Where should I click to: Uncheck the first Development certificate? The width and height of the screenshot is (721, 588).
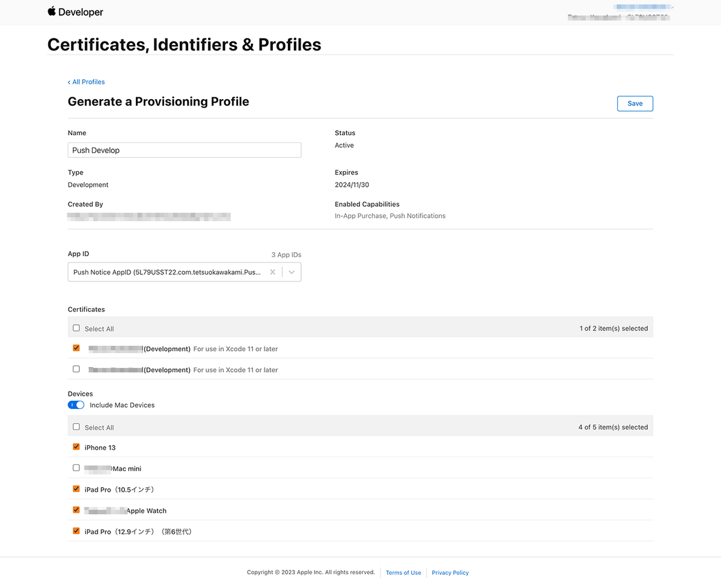(x=76, y=348)
